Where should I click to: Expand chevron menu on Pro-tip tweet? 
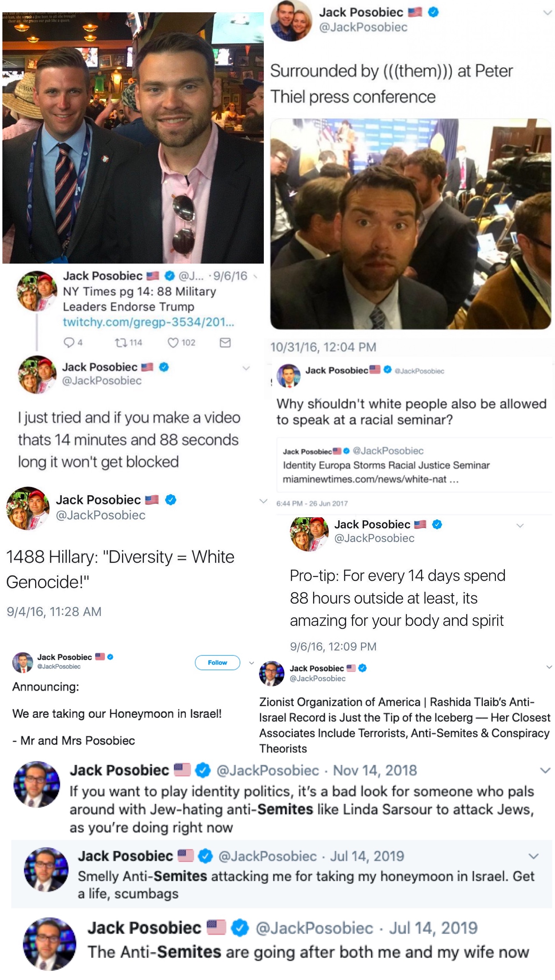[x=520, y=526]
